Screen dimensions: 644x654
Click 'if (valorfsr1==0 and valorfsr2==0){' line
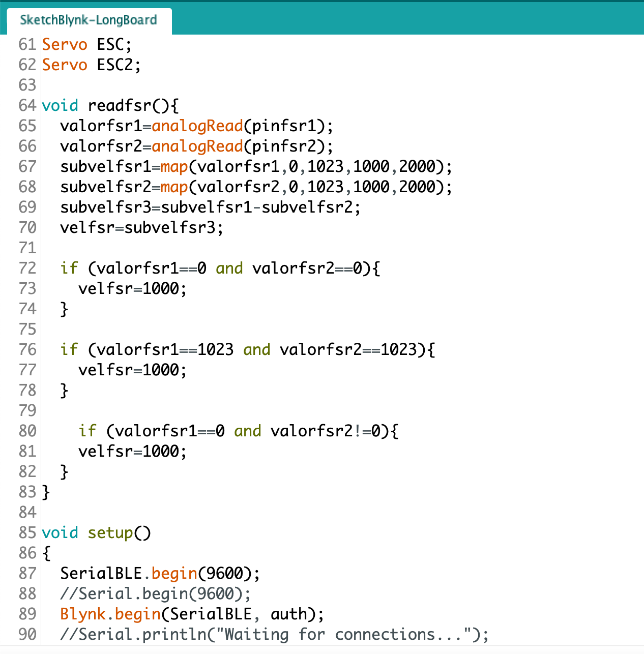pos(220,269)
